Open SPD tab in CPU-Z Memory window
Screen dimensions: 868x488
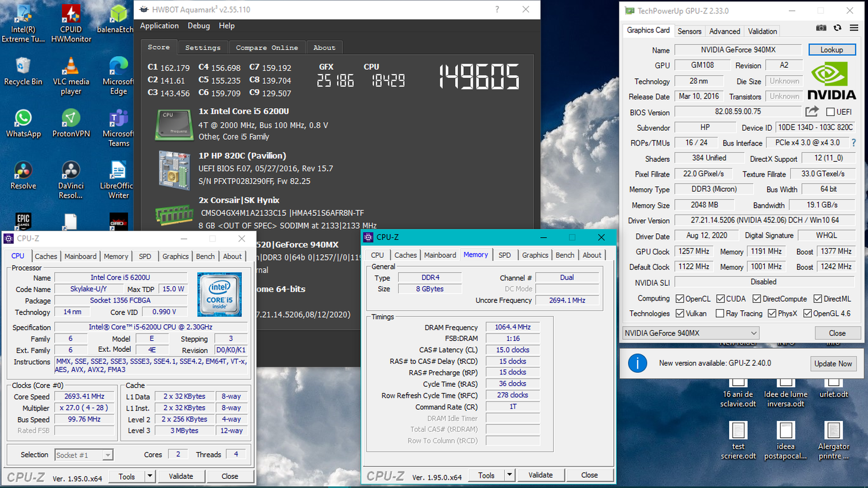(505, 255)
